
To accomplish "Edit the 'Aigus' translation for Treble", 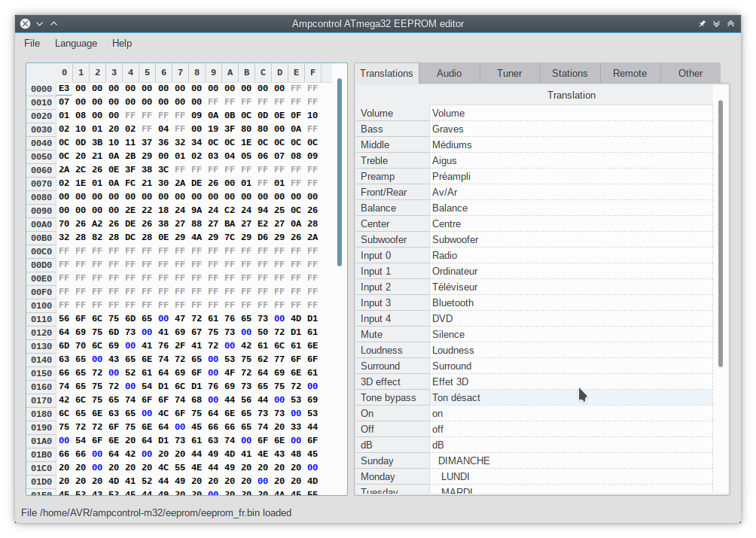I will (x=571, y=160).
